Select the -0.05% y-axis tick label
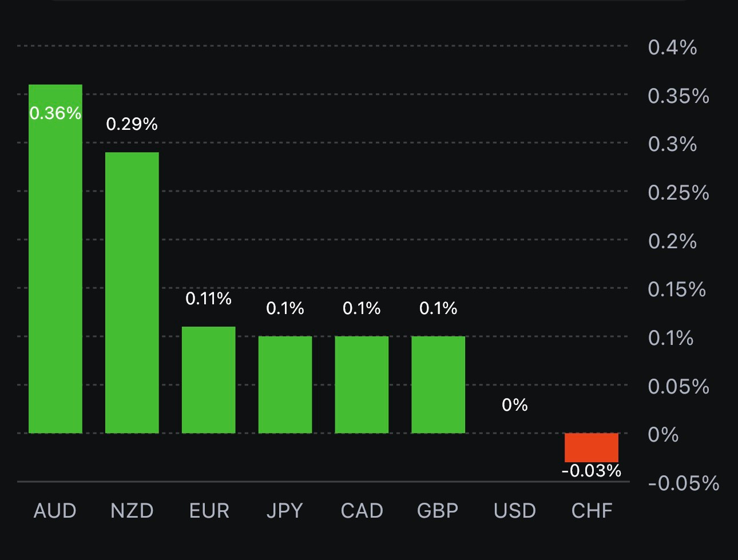Screen dimensions: 738x560 tap(683, 483)
